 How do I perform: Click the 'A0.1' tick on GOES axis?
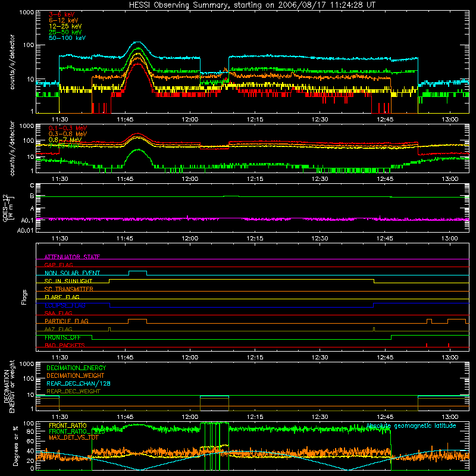coord(27,220)
